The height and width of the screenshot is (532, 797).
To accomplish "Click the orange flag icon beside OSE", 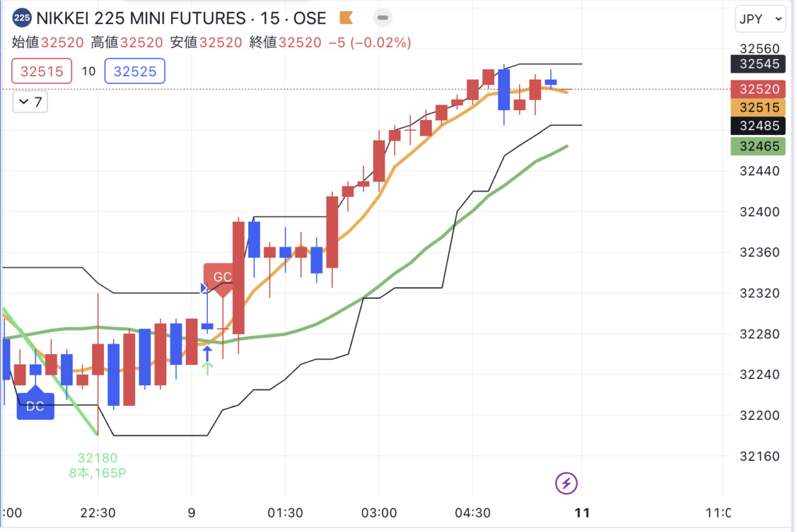I will pos(347,18).
